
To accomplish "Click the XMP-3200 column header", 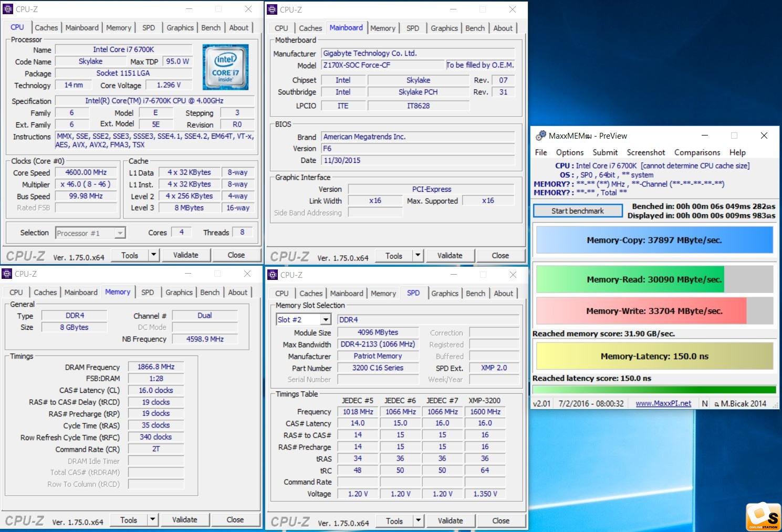I will pos(485,400).
